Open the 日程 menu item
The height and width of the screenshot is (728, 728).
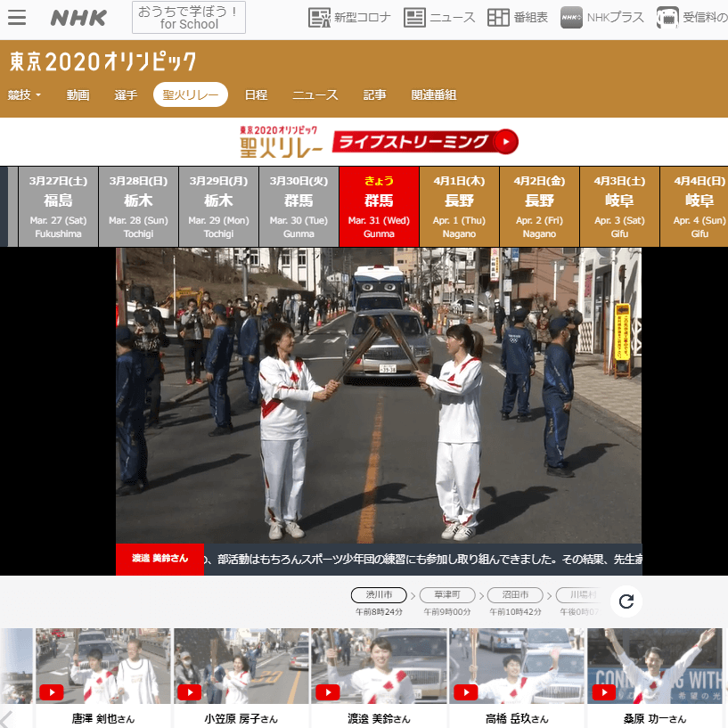coord(256,95)
